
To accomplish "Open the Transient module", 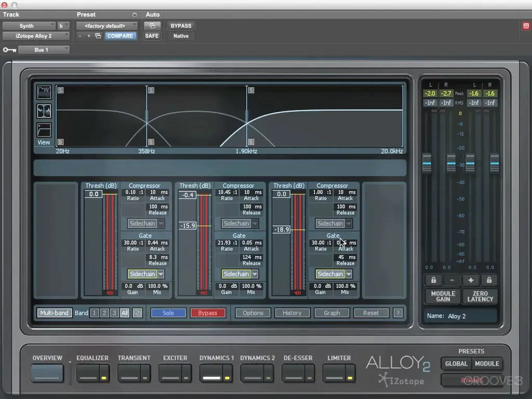I will [129, 373].
